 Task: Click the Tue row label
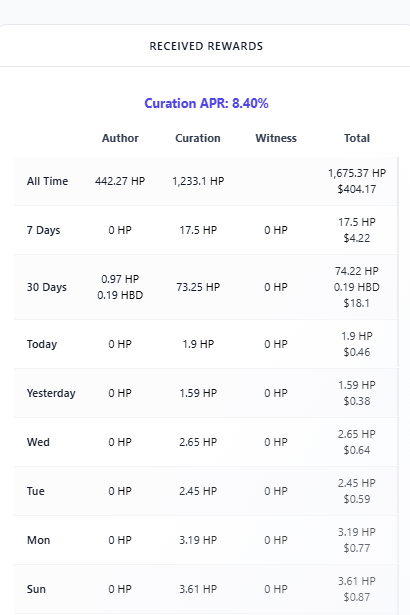click(x=36, y=491)
